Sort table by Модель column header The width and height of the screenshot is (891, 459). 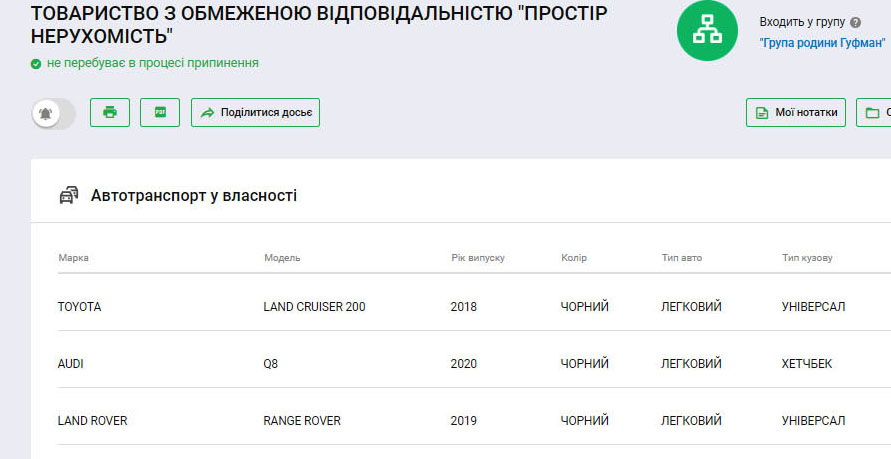coord(282,258)
